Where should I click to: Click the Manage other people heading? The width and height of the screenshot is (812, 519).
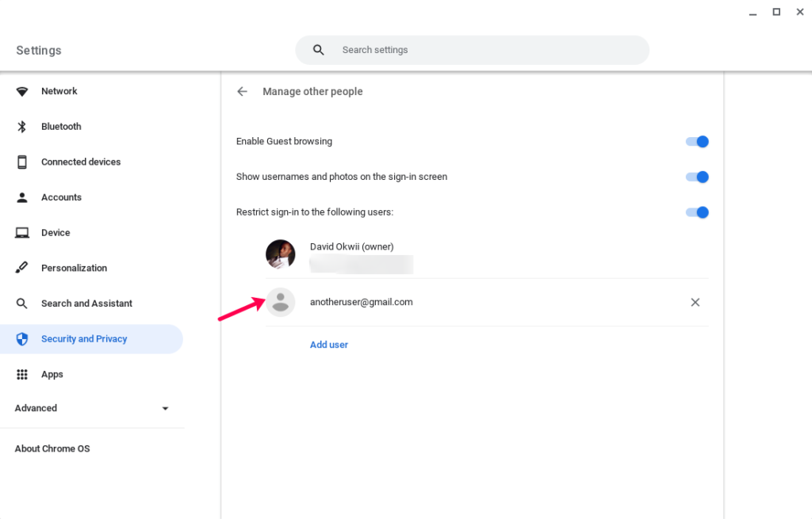(312, 92)
